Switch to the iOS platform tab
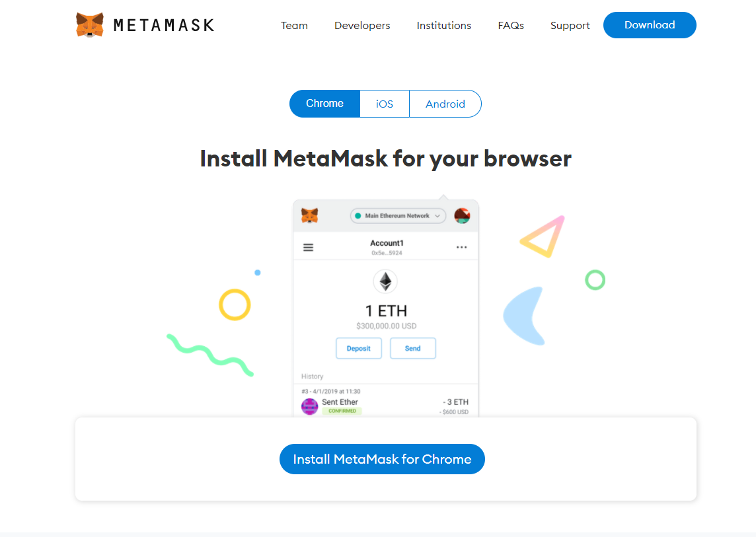756x537 pixels. tap(384, 104)
